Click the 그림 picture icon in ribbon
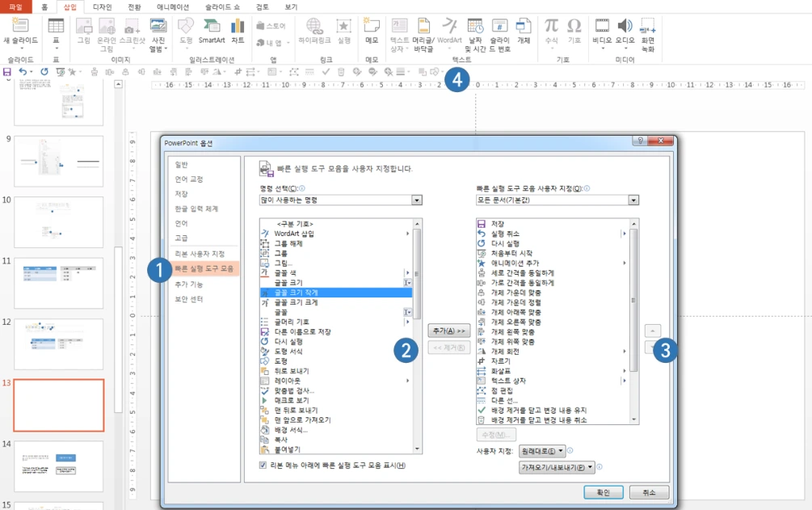The height and width of the screenshot is (510, 812). (84, 26)
